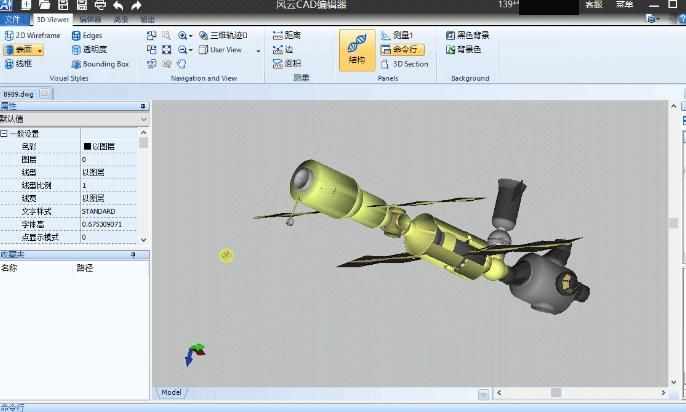Select the 距离 distance measure tool
This screenshot has height=412, width=686.
287,35
